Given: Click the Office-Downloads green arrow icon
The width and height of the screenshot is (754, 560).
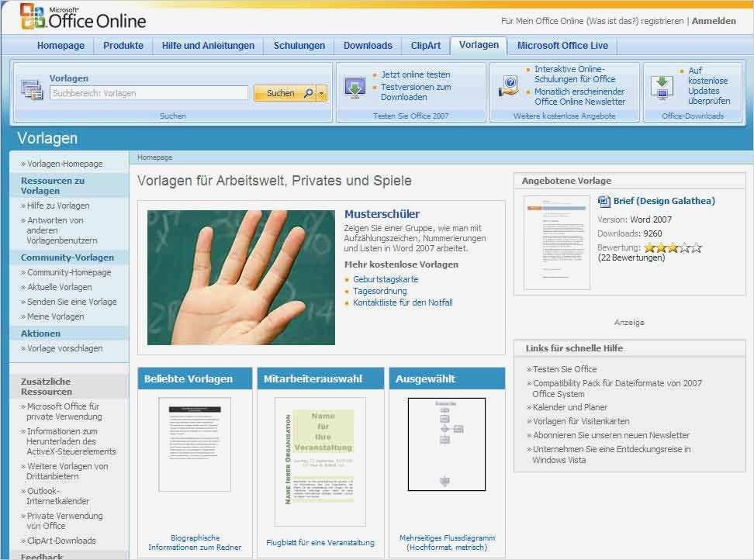Looking at the screenshot, I should [662, 88].
